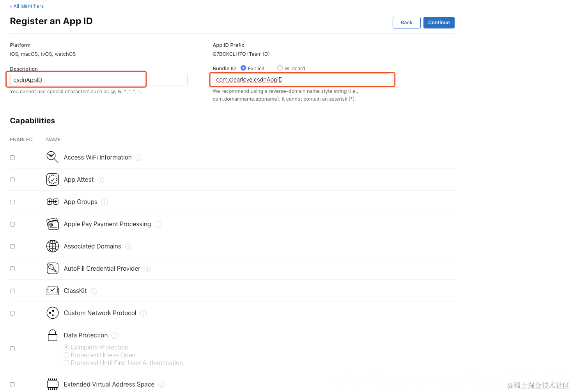Open info icon beside App Attest

point(101,180)
